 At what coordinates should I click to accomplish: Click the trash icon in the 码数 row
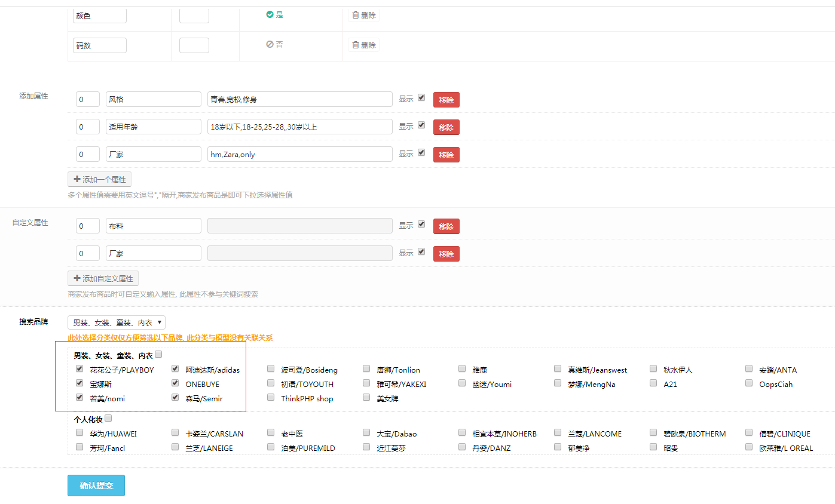[356, 45]
